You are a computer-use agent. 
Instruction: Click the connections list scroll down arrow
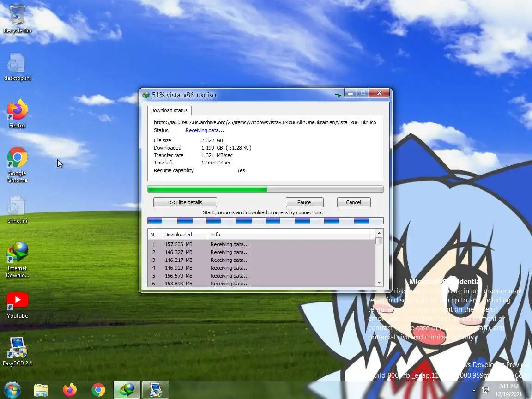(x=379, y=283)
